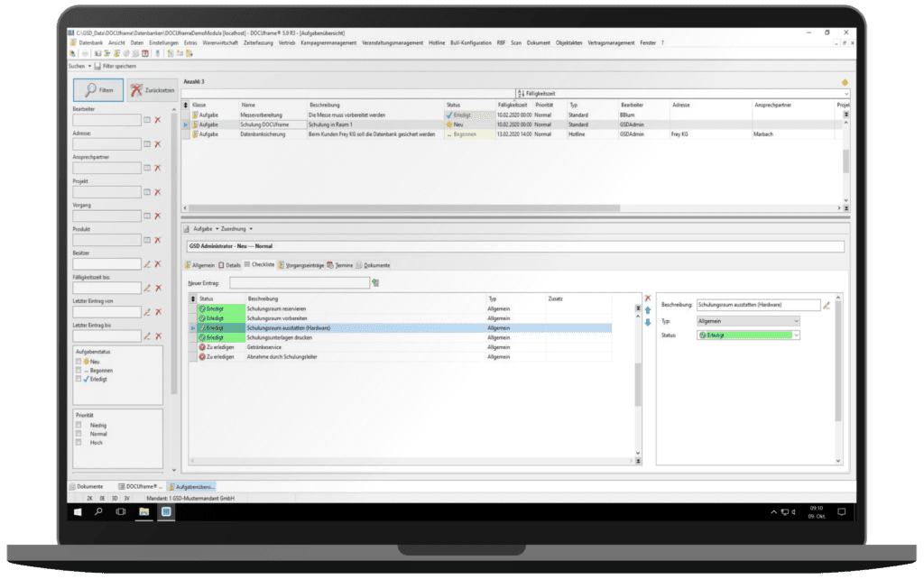Image resolution: width=924 pixels, height=579 pixels.
Task: Switch to the Vorgangseinträge tab
Action: pyautogui.click(x=301, y=266)
